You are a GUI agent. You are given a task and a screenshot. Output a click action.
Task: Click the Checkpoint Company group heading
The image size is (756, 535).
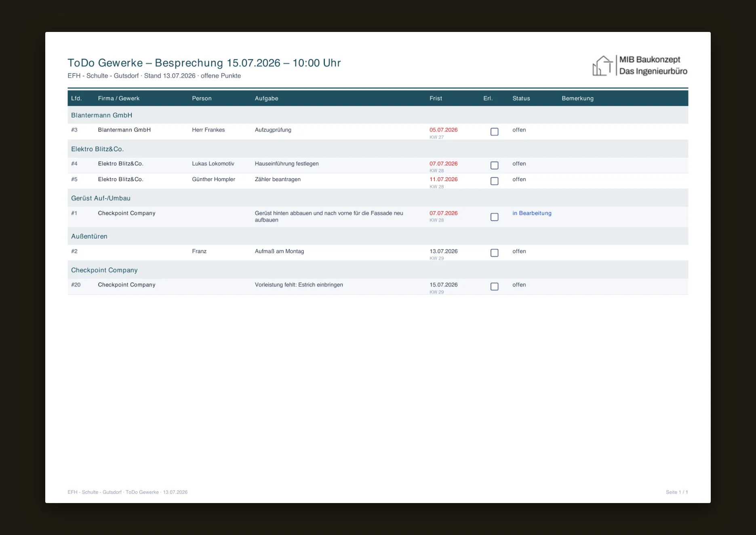[x=378, y=270]
